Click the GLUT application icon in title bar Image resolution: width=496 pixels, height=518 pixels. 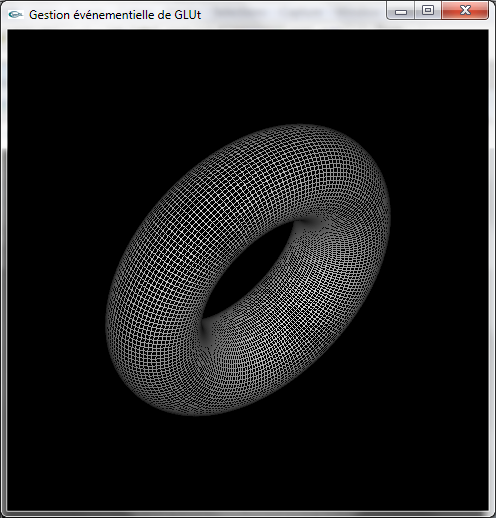click(15, 14)
